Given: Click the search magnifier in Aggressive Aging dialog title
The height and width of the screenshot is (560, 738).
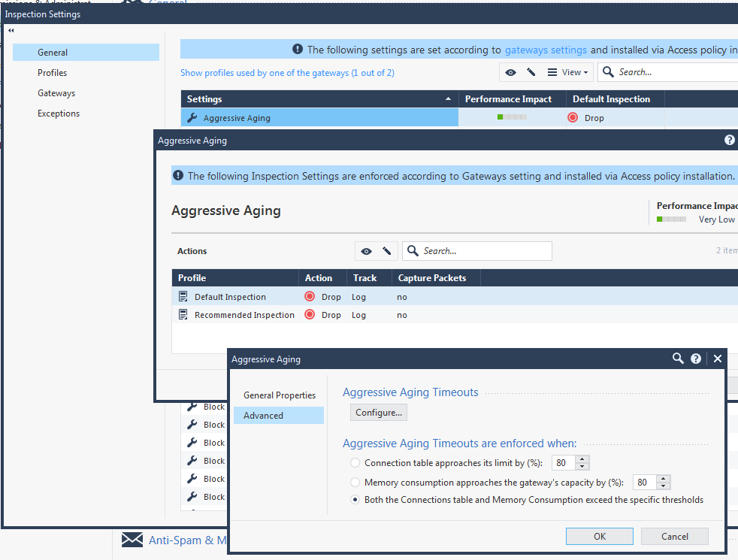Looking at the screenshot, I should coord(678,359).
